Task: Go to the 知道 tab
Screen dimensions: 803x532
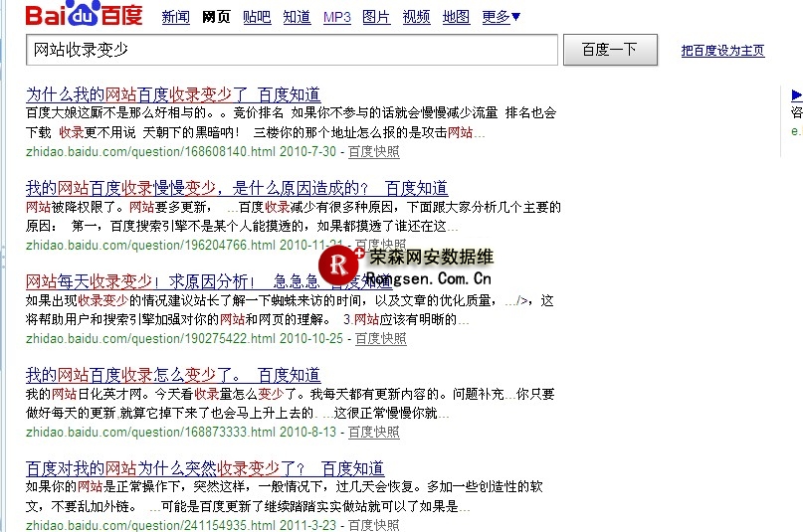Action: (297, 17)
